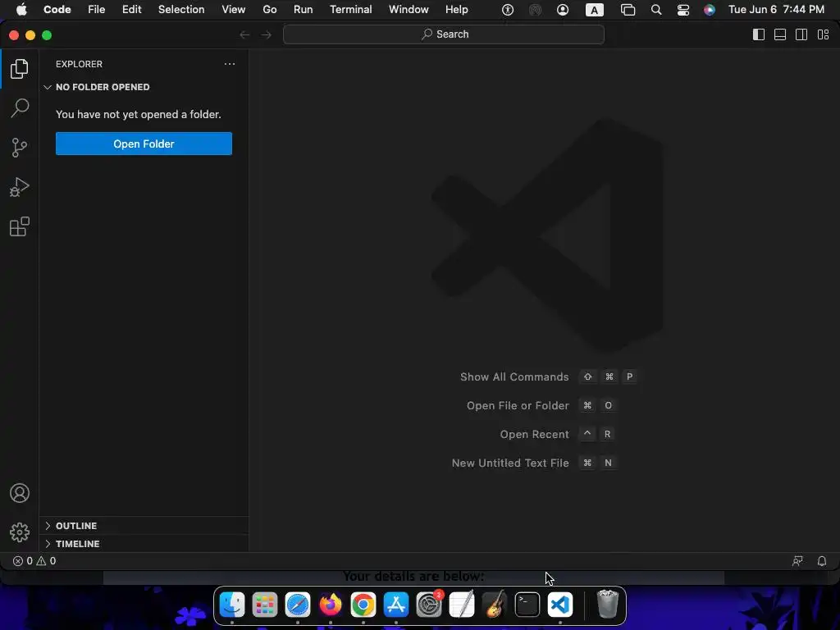
Task: Click the input source A icon
Action: coord(594,10)
